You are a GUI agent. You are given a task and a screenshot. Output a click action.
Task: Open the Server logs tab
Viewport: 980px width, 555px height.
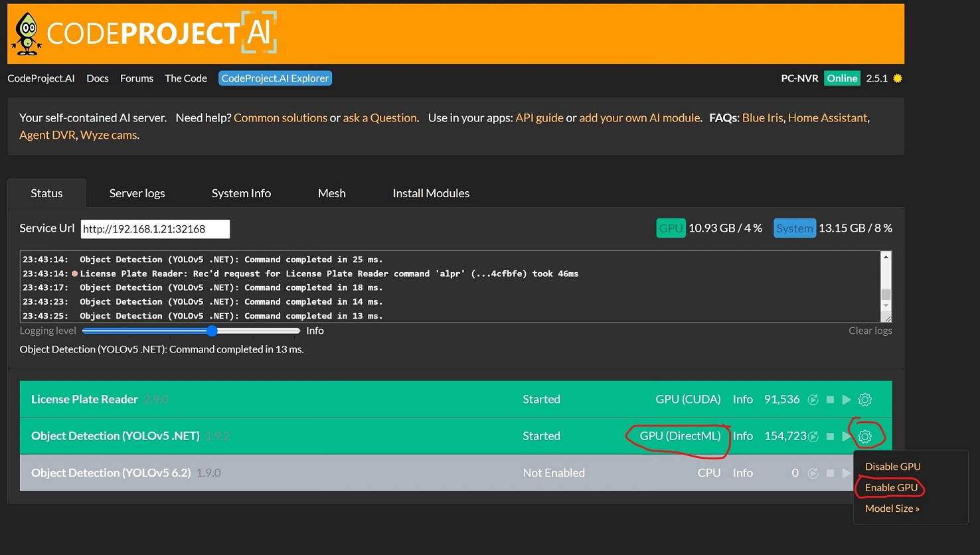click(137, 193)
